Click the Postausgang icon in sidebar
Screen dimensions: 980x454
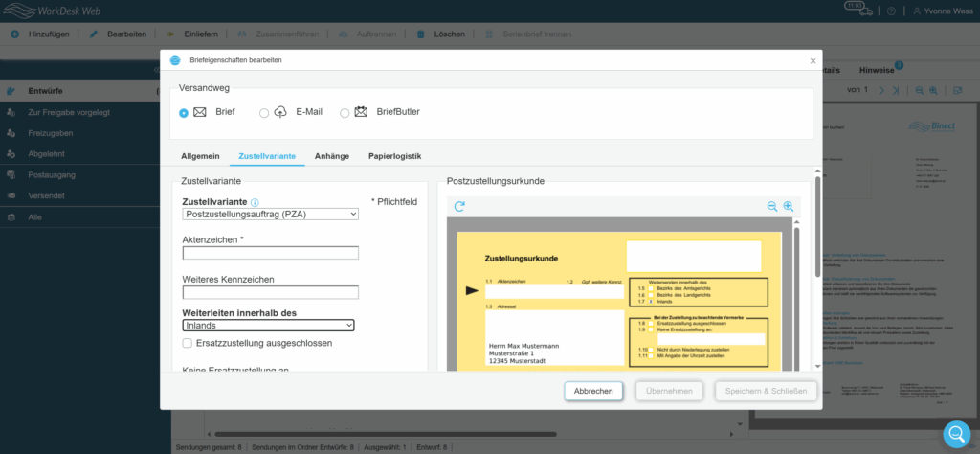(x=11, y=175)
